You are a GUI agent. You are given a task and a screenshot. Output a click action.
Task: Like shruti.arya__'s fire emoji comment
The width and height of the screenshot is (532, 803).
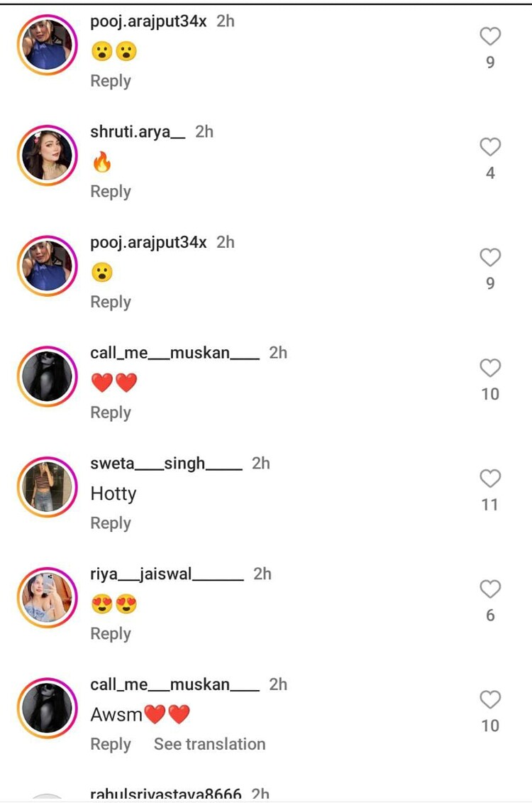(490, 147)
